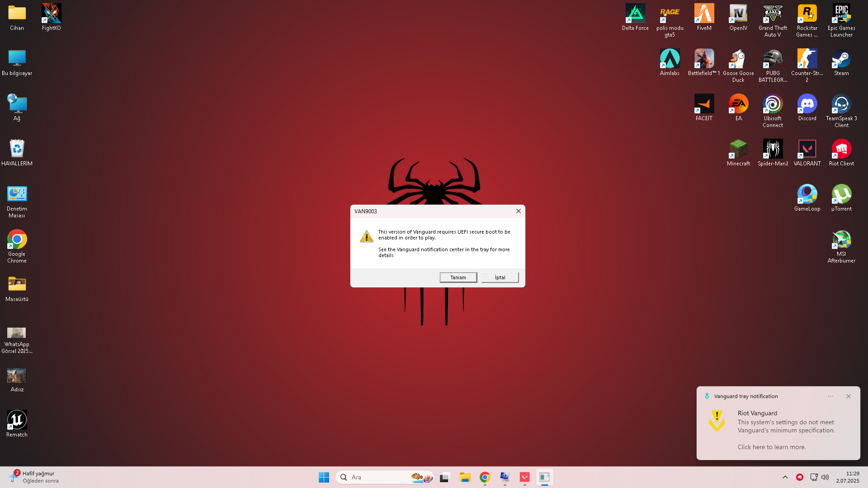868x488 pixels.
Task: Open Chrome from the taskbar
Action: (x=485, y=477)
